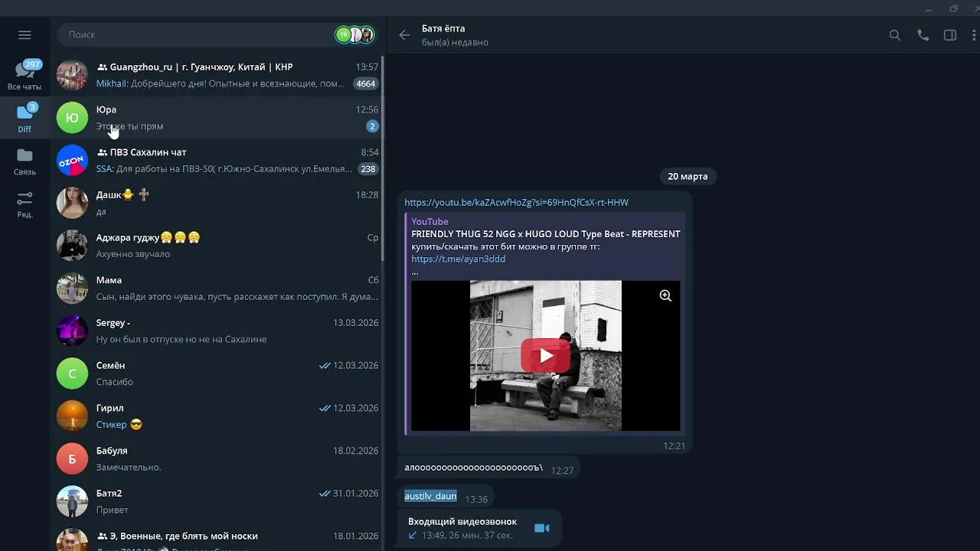The width and height of the screenshot is (980, 551).
Task: Click the Батя2 profile photo
Action: (x=72, y=502)
